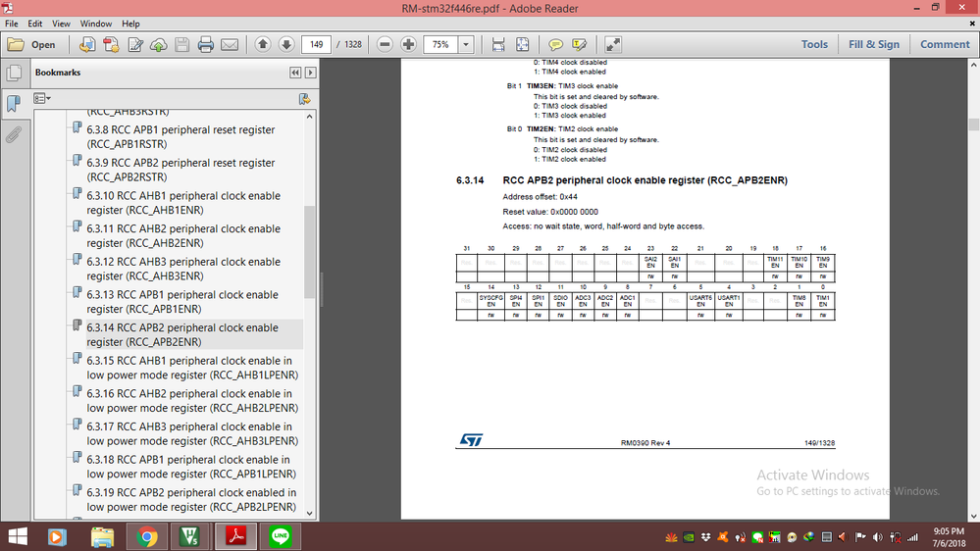Open bookmark 6.3.11 RCC AHB2 clock enable

[183, 236]
